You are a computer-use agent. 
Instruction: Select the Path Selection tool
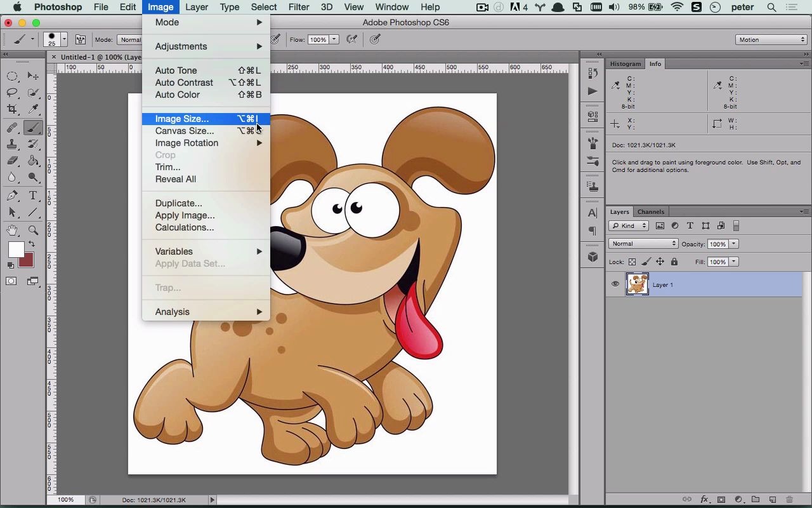pyautogui.click(x=12, y=213)
